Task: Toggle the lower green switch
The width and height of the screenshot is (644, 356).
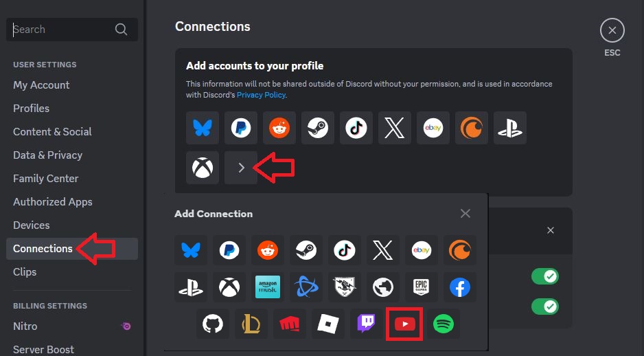Action: coord(545,306)
